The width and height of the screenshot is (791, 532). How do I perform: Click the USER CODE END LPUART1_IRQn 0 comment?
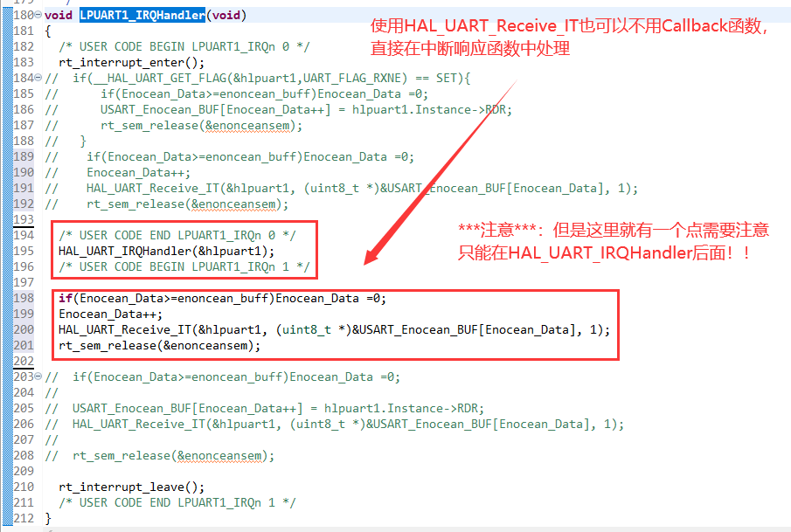point(177,236)
